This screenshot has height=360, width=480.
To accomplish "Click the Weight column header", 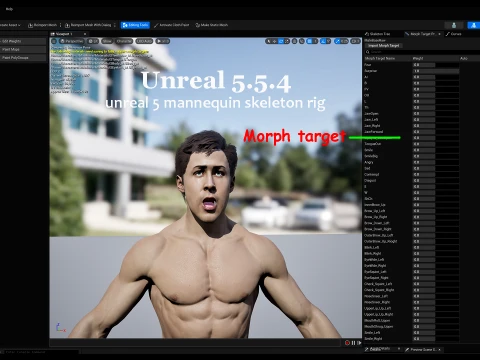I will [x=418, y=58].
